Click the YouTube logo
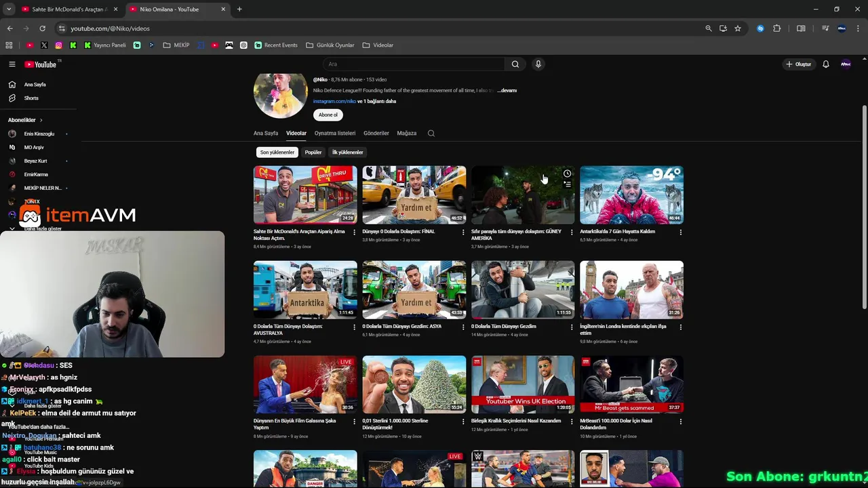The width and height of the screenshot is (868, 488). pyautogui.click(x=41, y=64)
